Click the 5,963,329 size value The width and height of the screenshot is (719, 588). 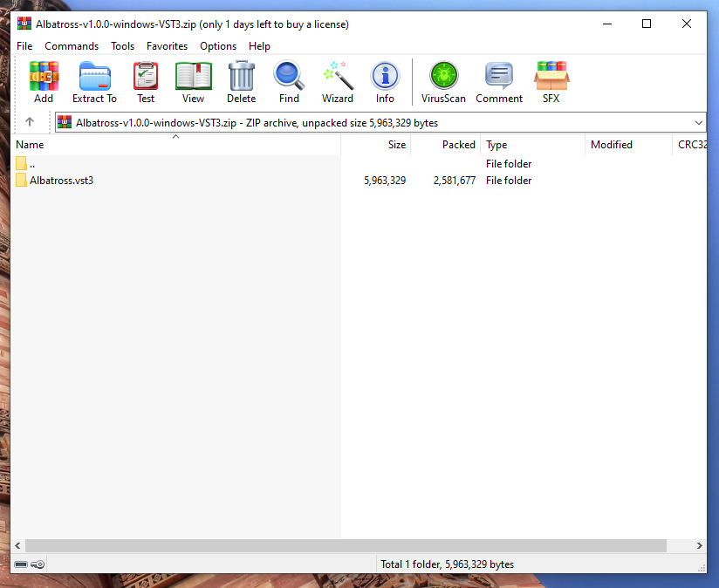[385, 181]
